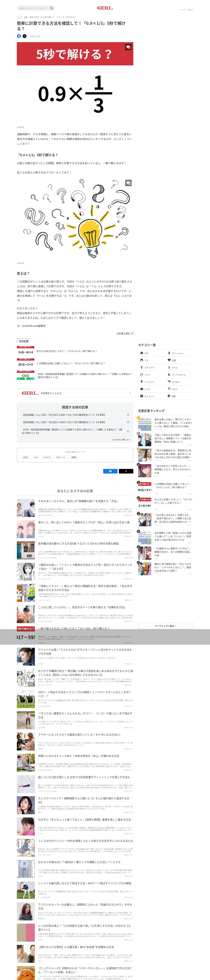Select the #ポイント keyword tag
This screenshot has width=210, height=980.
(x=61, y=457)
